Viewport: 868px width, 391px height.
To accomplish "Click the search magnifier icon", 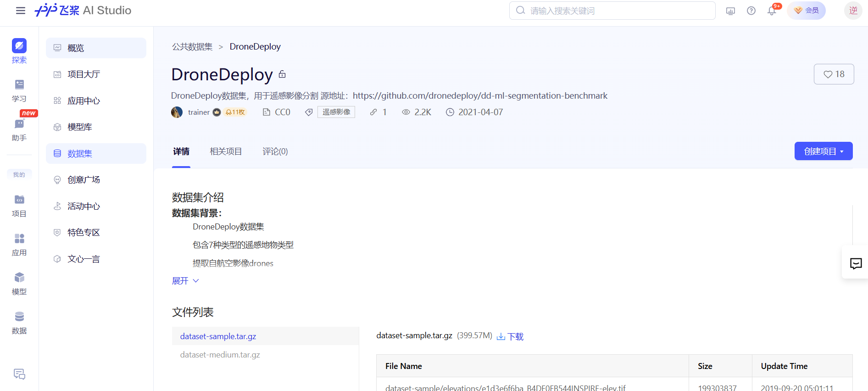I will [520, 10].
